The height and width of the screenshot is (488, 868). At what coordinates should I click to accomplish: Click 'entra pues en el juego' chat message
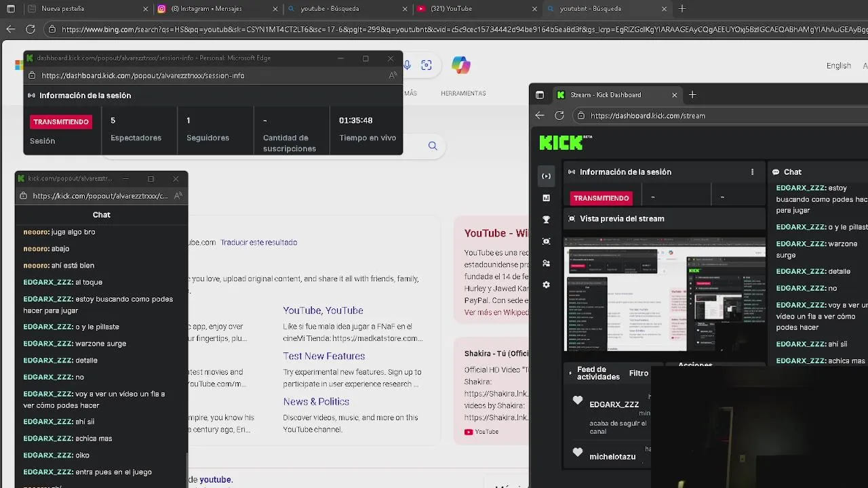[87, 472]
